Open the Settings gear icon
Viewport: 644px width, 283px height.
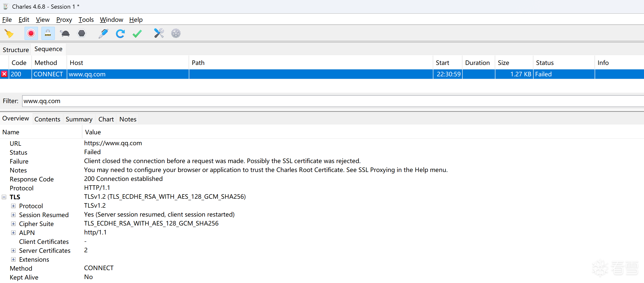[176, 33]
